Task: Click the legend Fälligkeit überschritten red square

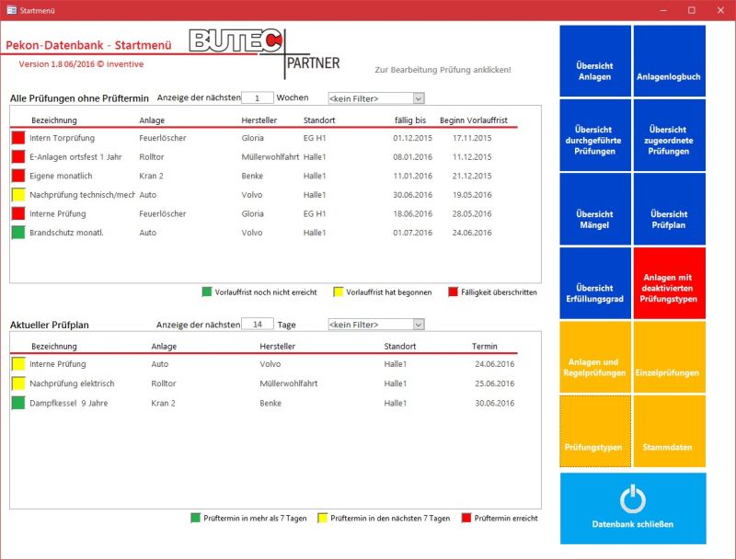Action: [x=453, y=291]
